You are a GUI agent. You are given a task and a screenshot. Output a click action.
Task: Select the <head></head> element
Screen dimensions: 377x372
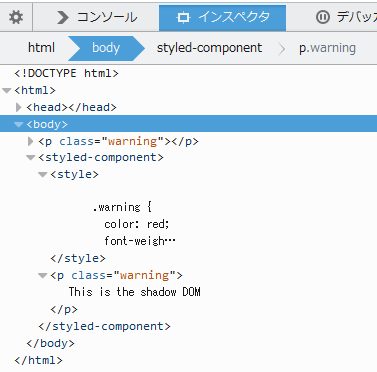point(71,107)
